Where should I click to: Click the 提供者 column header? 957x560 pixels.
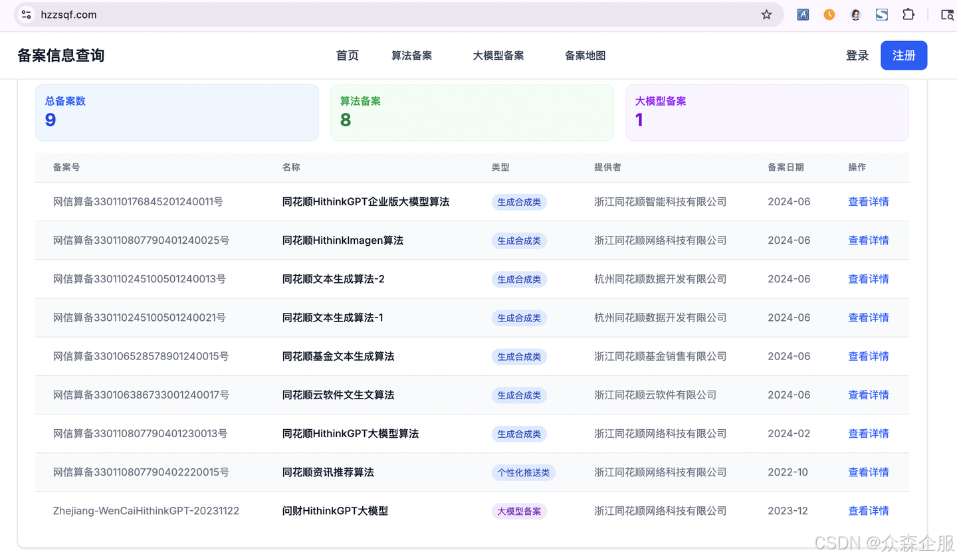[607, 167]
